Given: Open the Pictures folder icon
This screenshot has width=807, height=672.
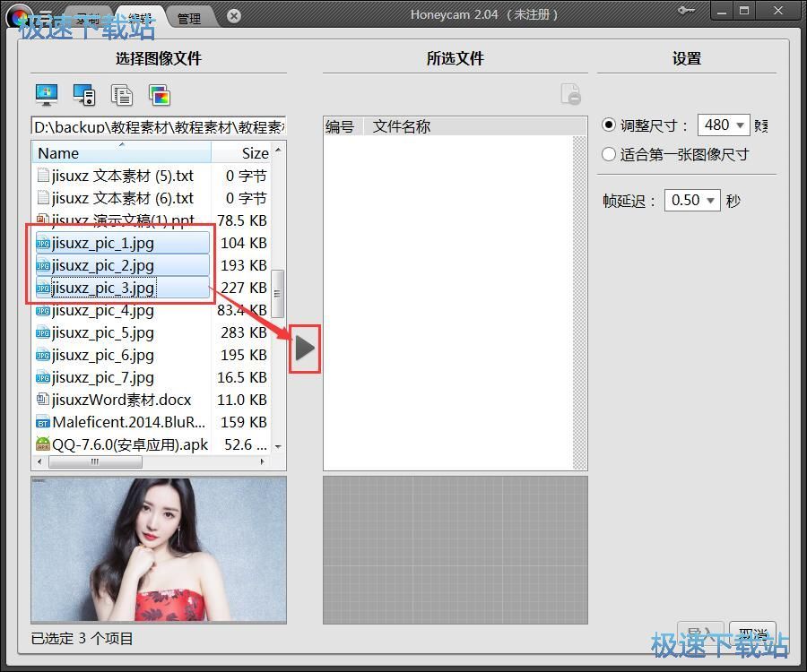Looking at the screenshot, I should (x=160, y=95).
